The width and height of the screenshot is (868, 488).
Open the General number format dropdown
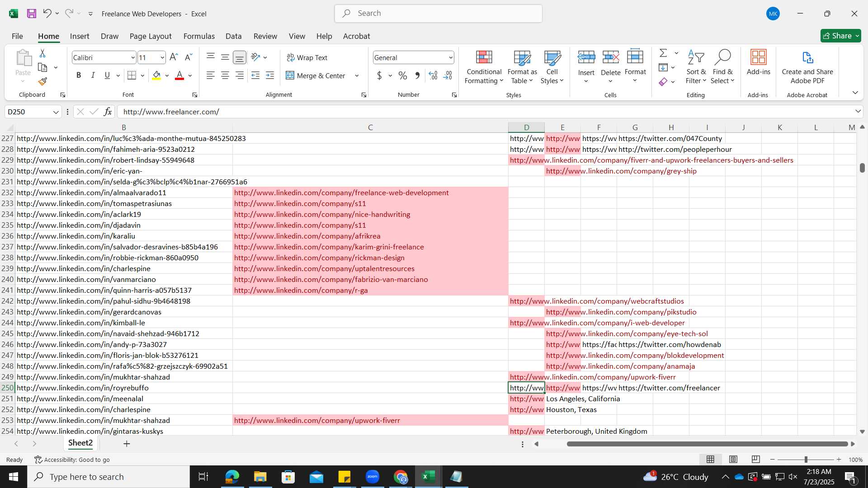point(451,57)
